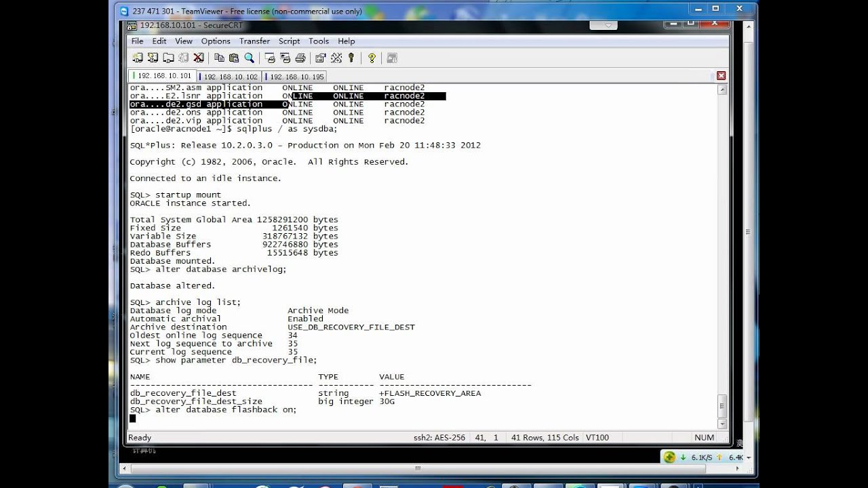The height and width of the screenshot is (488, 868).
Task: Click the terminal scrollbar up arrow
Action: [722, 89]
